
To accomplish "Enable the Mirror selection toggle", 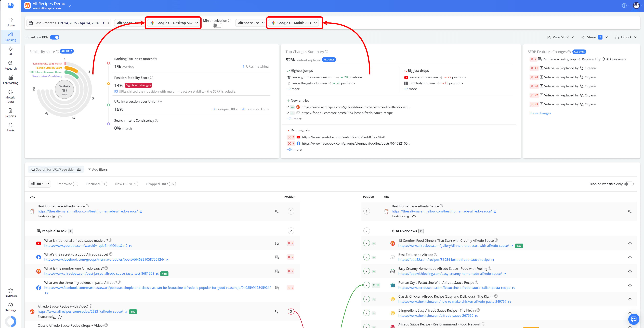I will tap(217, 25).
